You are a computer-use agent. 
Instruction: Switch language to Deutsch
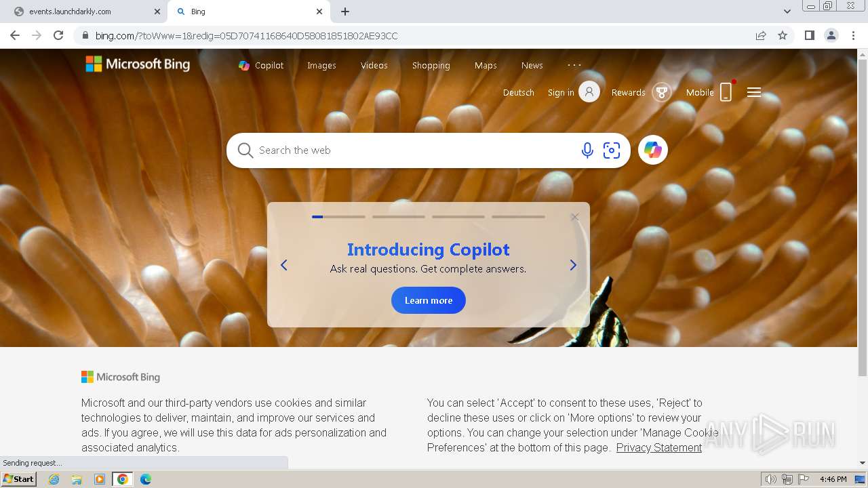(519, 93)
